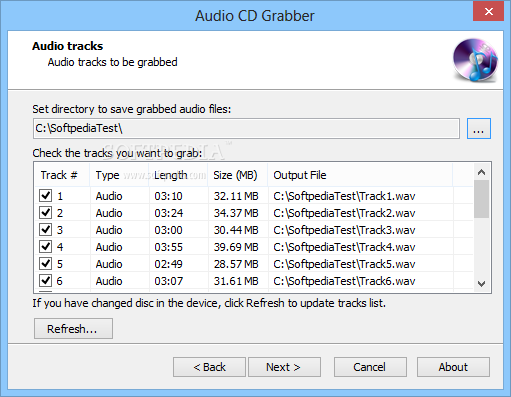
Task: Click the 03:00 length value
Action: pyautogui.click(x=168, y=230)
